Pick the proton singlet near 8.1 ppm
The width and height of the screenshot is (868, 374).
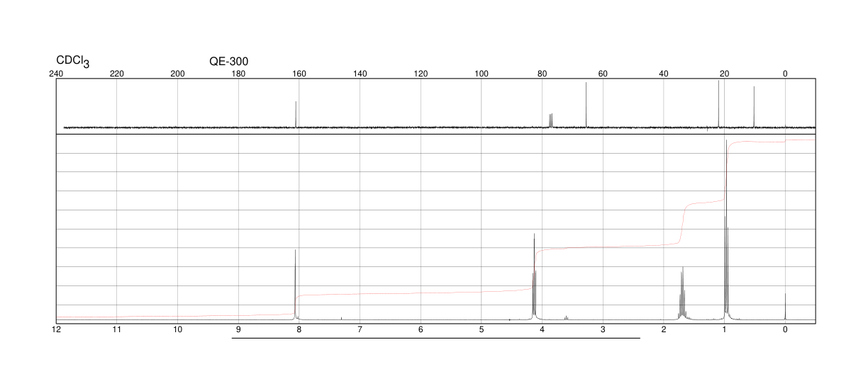[x=296, y=285]
